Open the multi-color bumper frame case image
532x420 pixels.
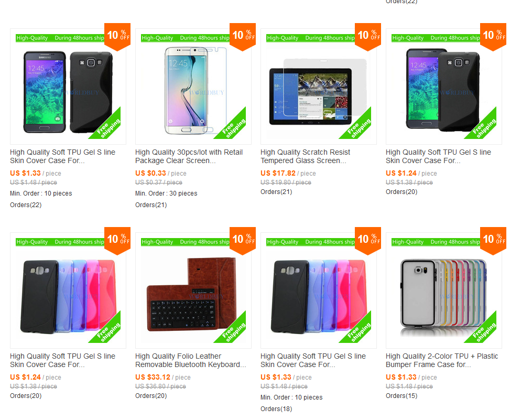click(443, 290)
